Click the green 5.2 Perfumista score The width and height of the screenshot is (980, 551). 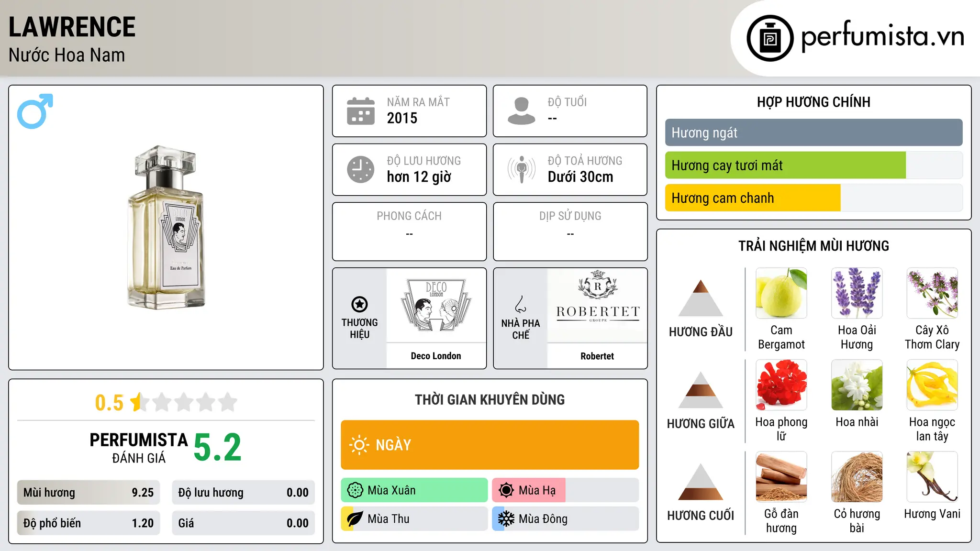pyautogui.click(x=217, y=447)
